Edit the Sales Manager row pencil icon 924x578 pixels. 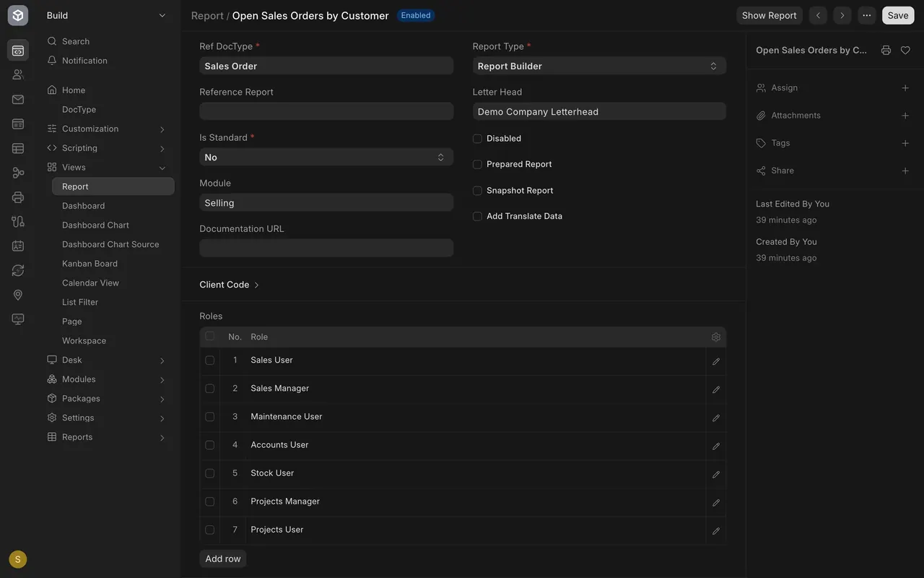click(x=716, y=389)
